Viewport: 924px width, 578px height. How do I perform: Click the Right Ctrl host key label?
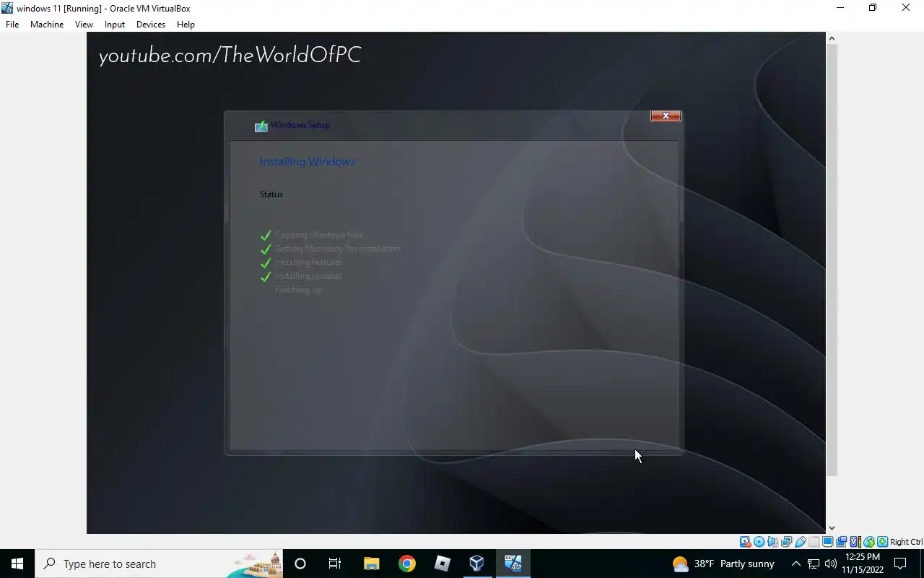tap(906, 542)
